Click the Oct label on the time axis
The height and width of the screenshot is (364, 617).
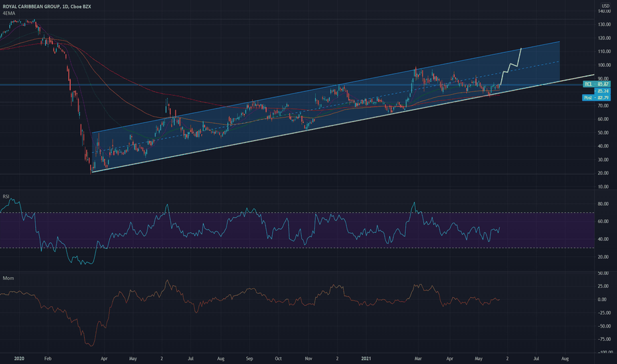coord(278,359)
